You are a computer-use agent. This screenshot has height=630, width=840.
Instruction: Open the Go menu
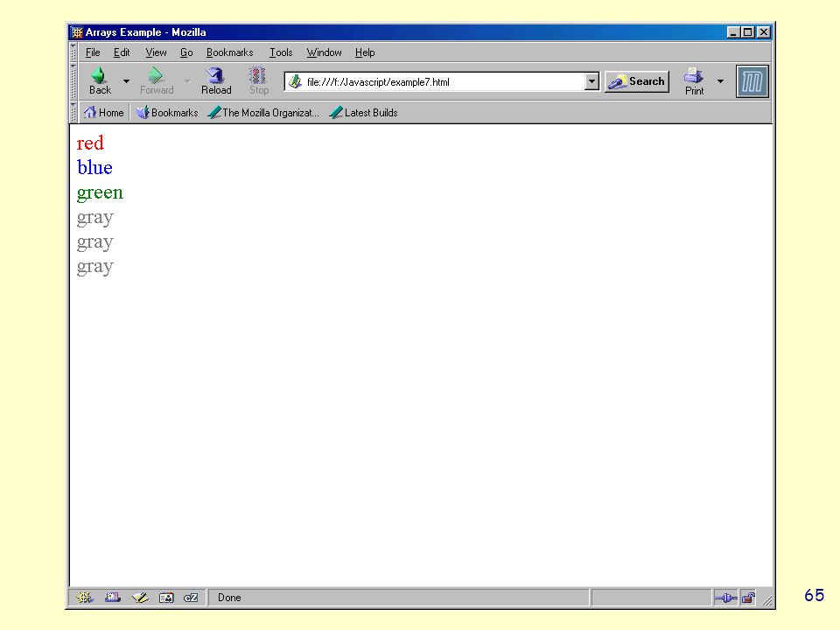point(186,52)
